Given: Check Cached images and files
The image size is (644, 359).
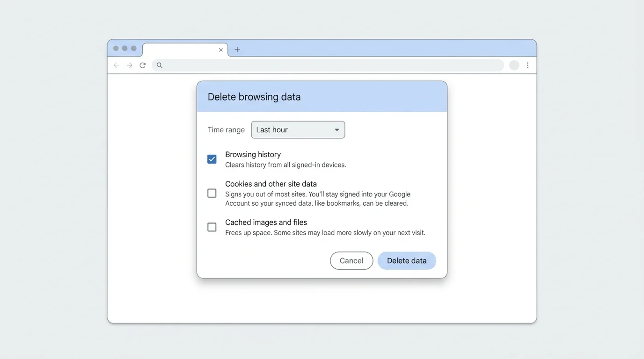Looking at the screenshot, I should tap(212, 227).
